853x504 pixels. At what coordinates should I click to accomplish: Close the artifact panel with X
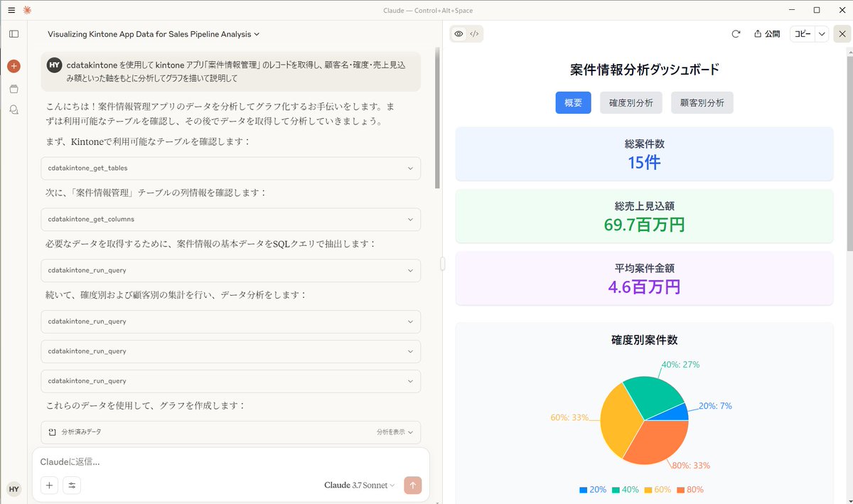coord(842,33)
